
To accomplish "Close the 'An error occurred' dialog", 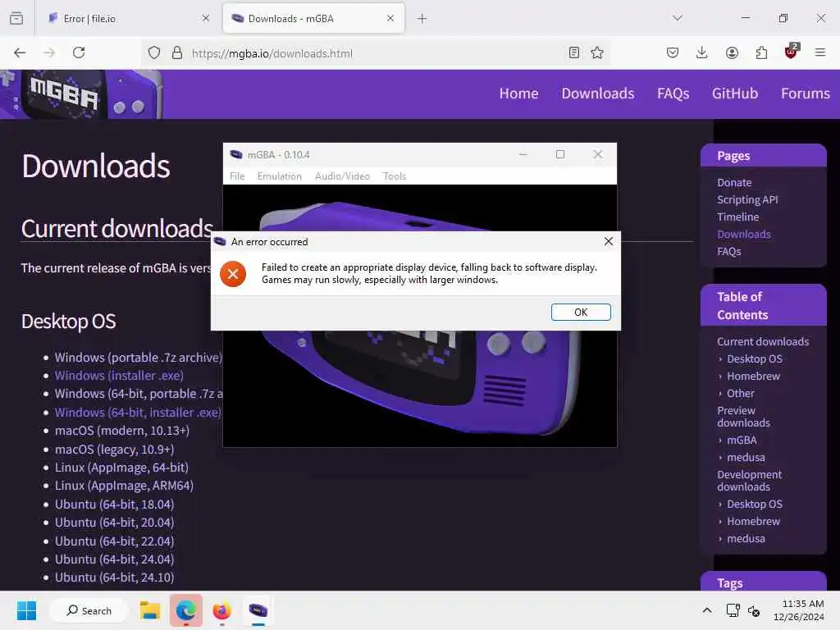I will [608, 241].
